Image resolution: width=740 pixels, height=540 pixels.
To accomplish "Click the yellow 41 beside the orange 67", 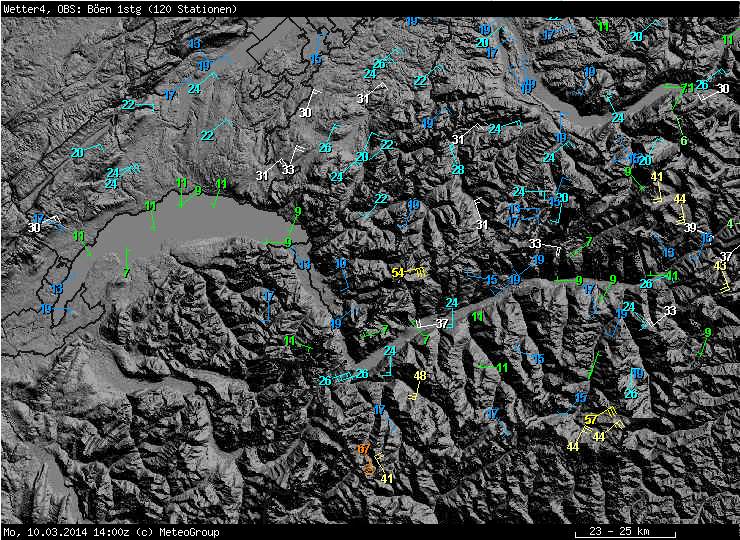I will (387, 478).
